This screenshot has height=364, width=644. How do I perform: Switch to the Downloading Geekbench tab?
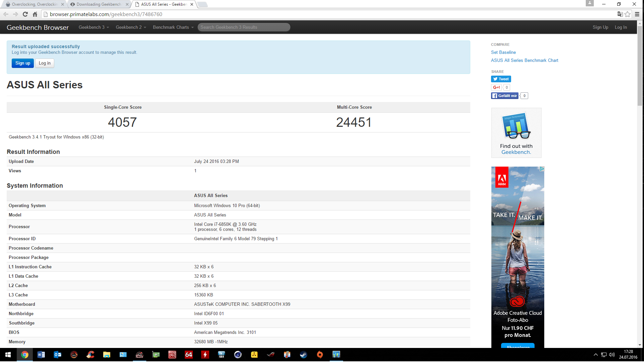coord(98,4)
